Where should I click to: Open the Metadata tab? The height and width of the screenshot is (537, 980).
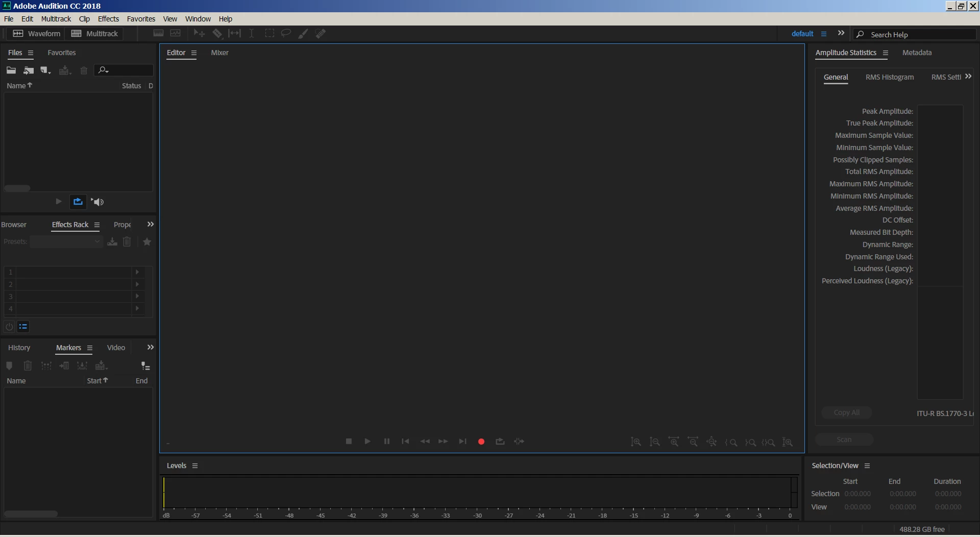point(917,53)
